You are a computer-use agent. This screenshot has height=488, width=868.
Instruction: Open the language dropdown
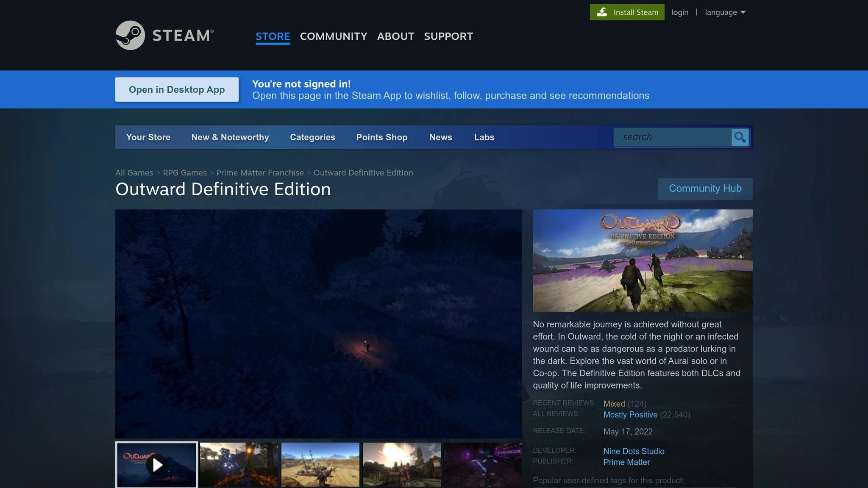725,12
